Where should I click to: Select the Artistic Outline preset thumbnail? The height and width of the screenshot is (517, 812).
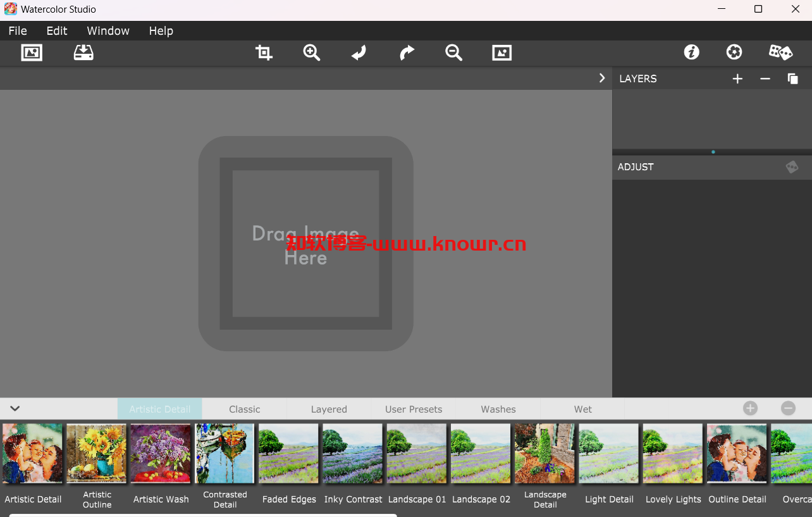point(97,454)
